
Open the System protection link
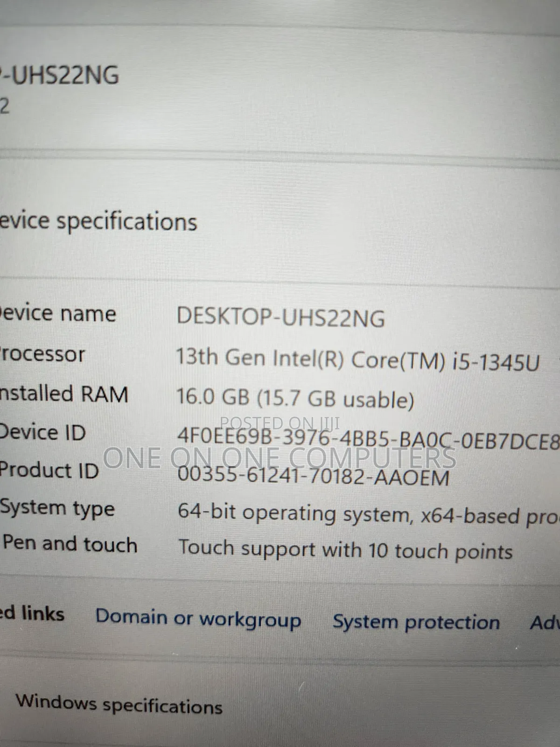pos(416,622)
